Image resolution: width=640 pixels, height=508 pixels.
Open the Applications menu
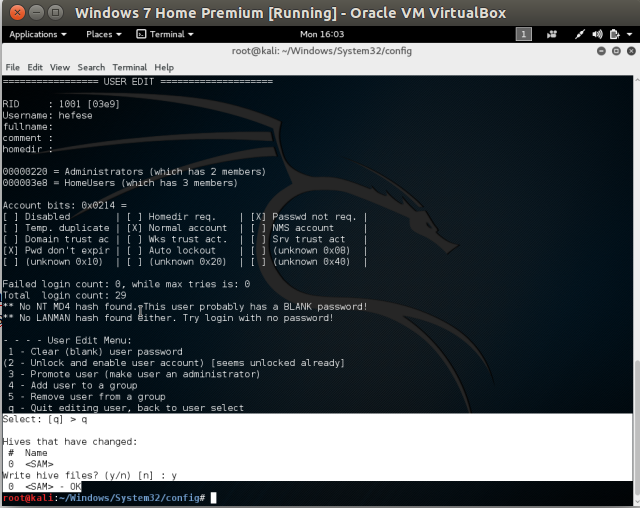point(38,34)
